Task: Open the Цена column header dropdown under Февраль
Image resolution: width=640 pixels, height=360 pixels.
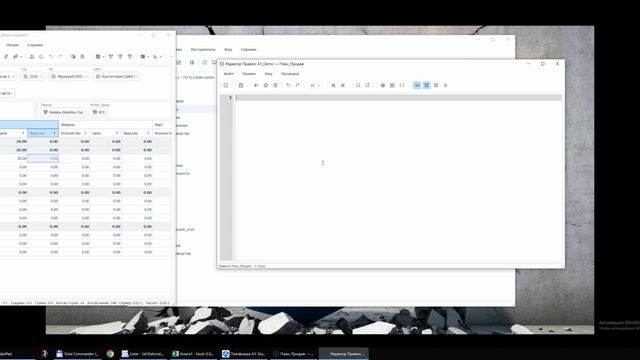Action: coord(117,133)
